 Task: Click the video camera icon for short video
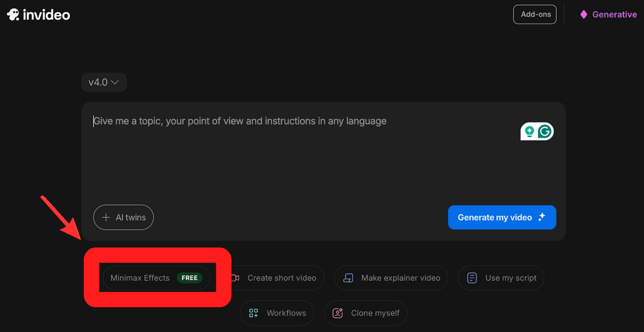pos(235,278)
